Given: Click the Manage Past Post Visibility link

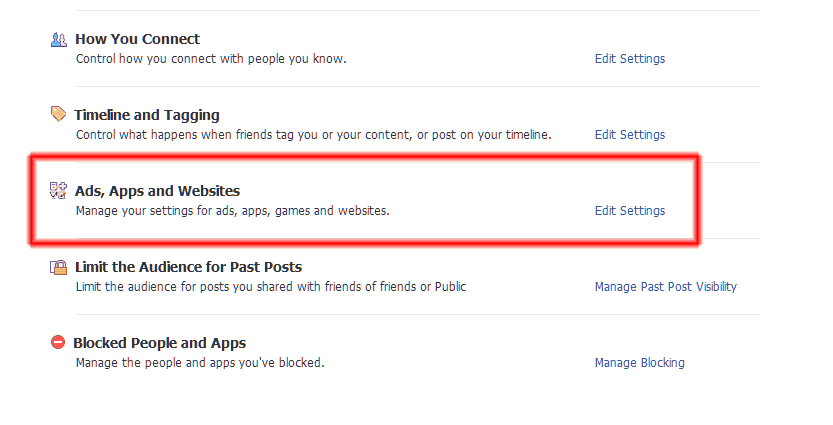Looking at the screenshot, I should [x=666, y=287].
